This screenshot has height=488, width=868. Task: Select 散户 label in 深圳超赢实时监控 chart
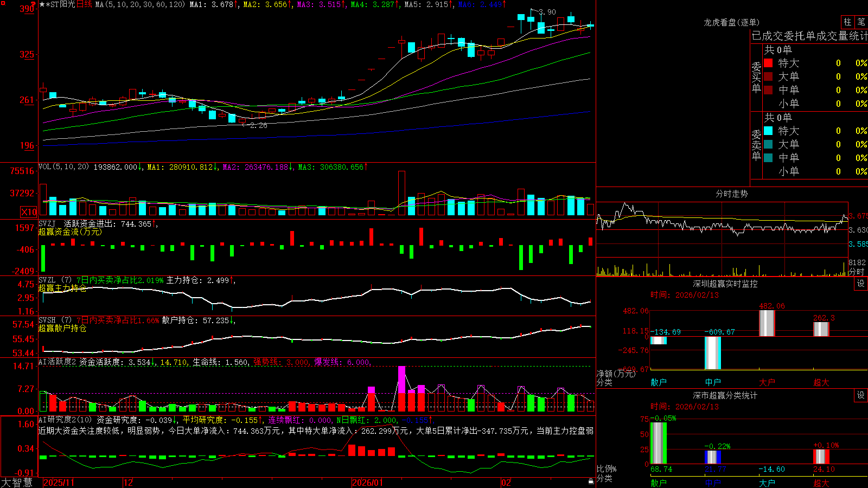659,382
